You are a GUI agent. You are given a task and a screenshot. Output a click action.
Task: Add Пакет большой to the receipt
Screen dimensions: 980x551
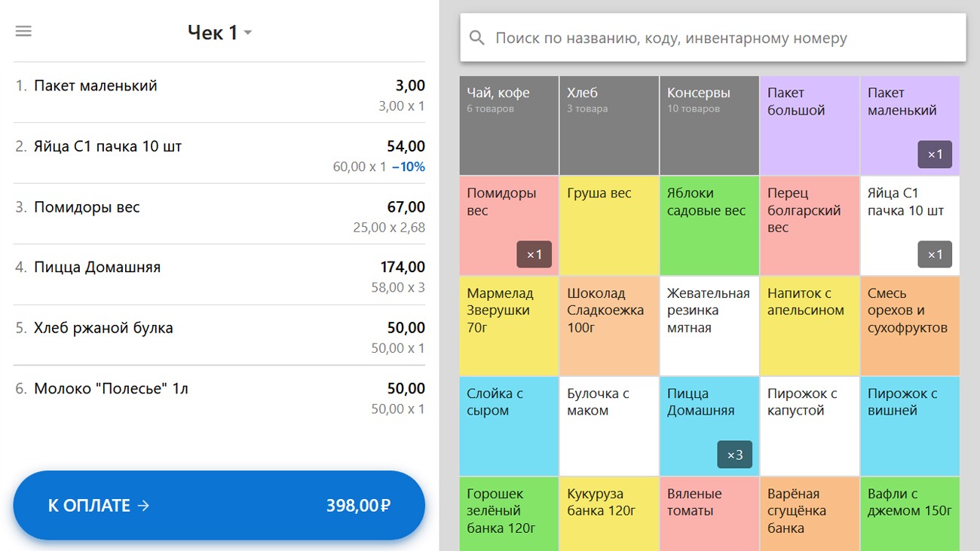(809, 125)
